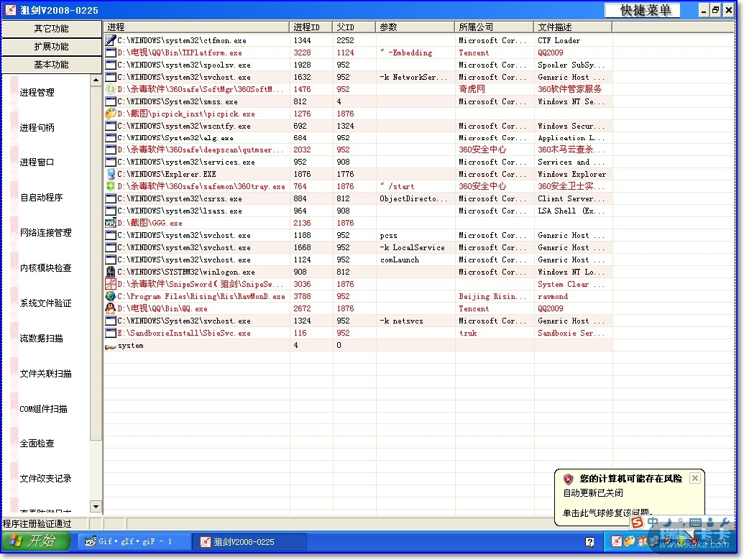Sort by 进程 column header

tap(196, 27)
